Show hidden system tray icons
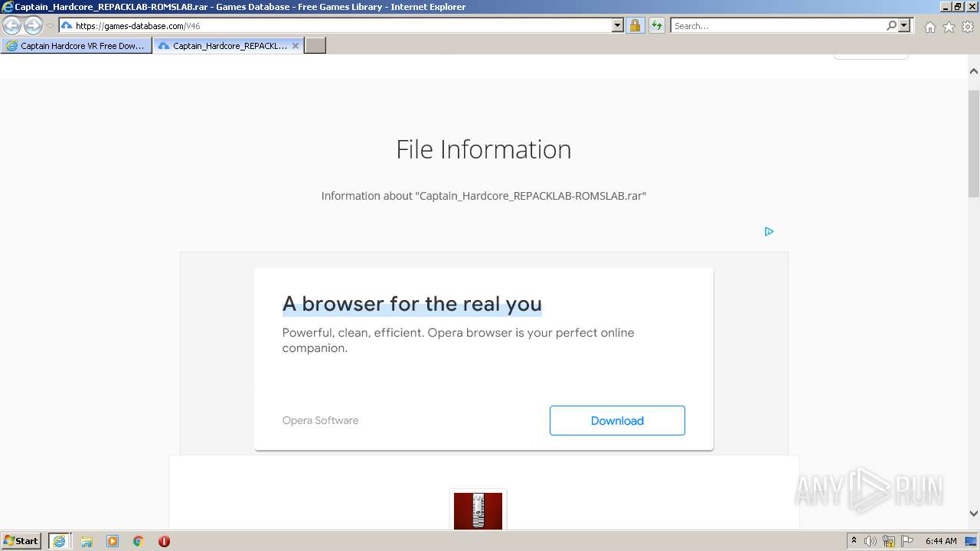 854,541
